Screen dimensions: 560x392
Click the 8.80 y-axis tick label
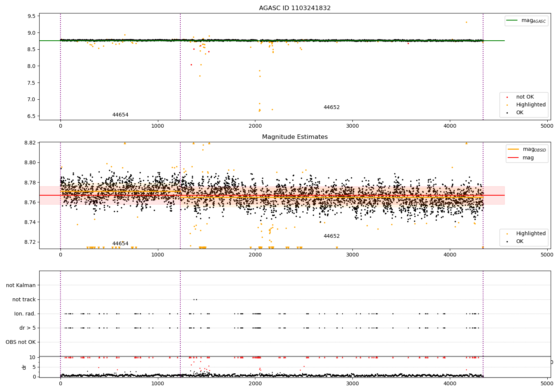pyautogui.click(x=30, y=162)
